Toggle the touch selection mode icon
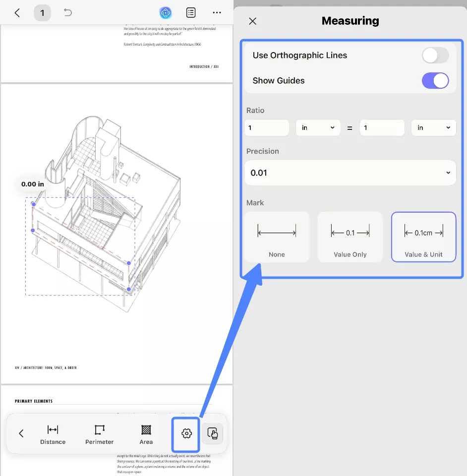 [212, 433]
